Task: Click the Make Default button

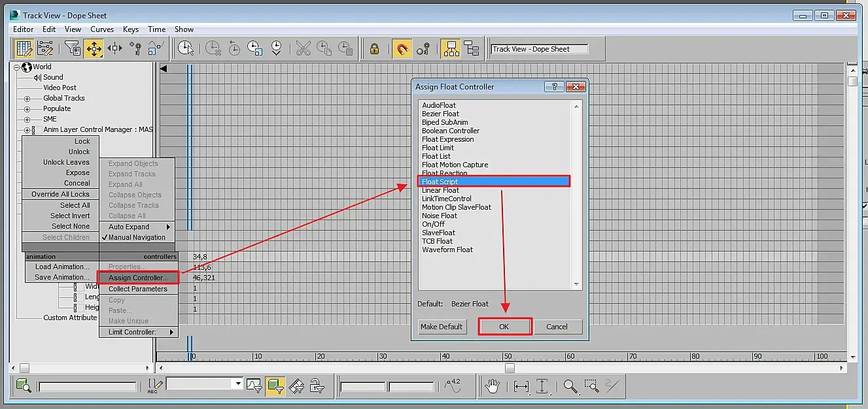Action: point(442,327)
